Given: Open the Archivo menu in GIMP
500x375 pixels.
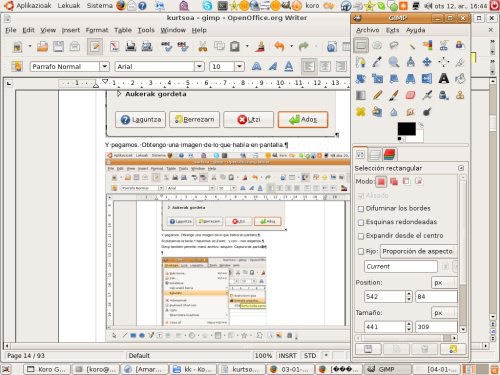Looking at the screenshot, I should (367, 30).
